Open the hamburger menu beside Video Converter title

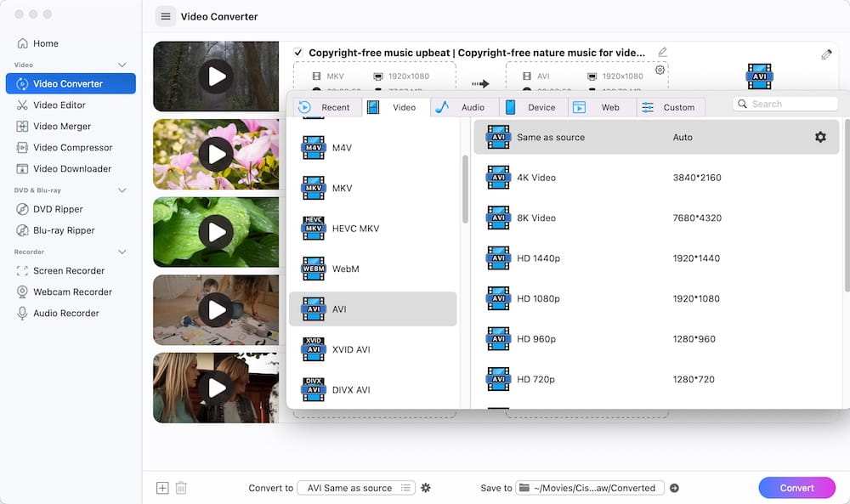click(166, 17)
